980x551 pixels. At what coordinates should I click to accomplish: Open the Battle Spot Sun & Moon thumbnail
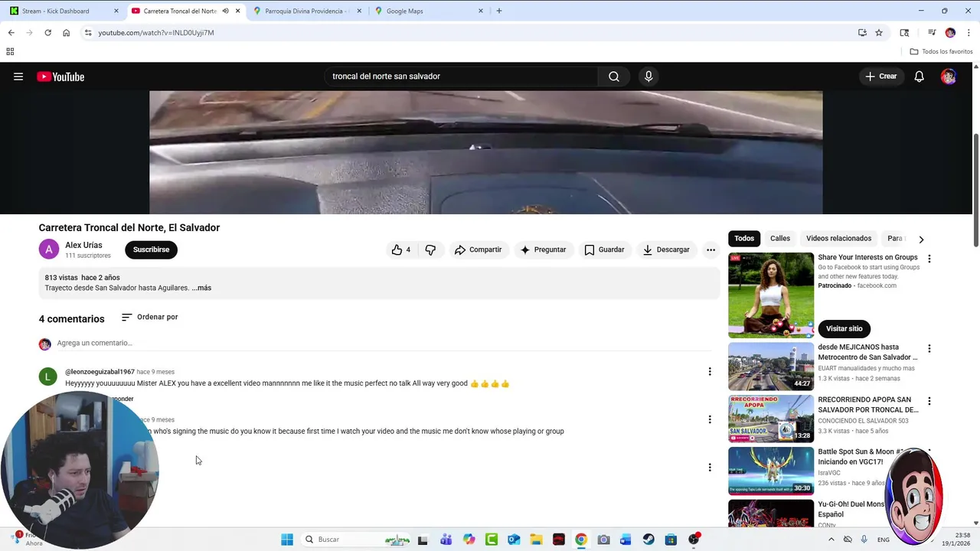tap(771, 471)
